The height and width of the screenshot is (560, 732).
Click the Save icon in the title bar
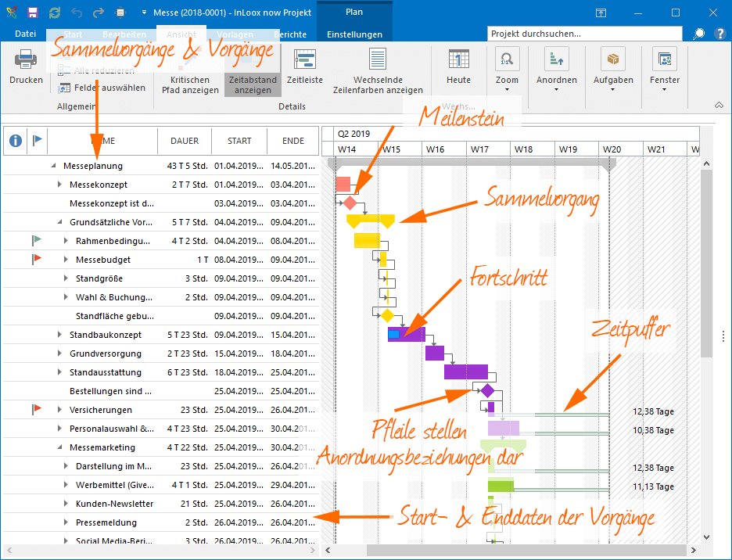[32, 13]
